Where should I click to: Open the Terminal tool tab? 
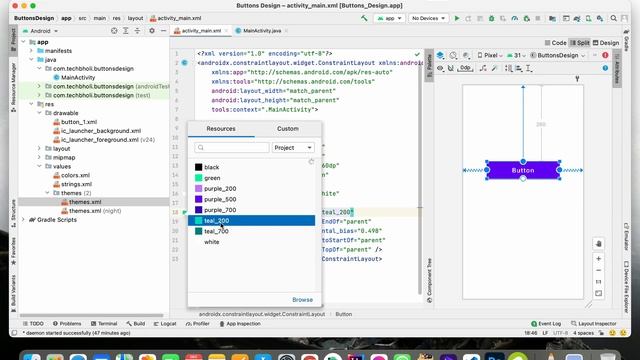coord(104,324)
